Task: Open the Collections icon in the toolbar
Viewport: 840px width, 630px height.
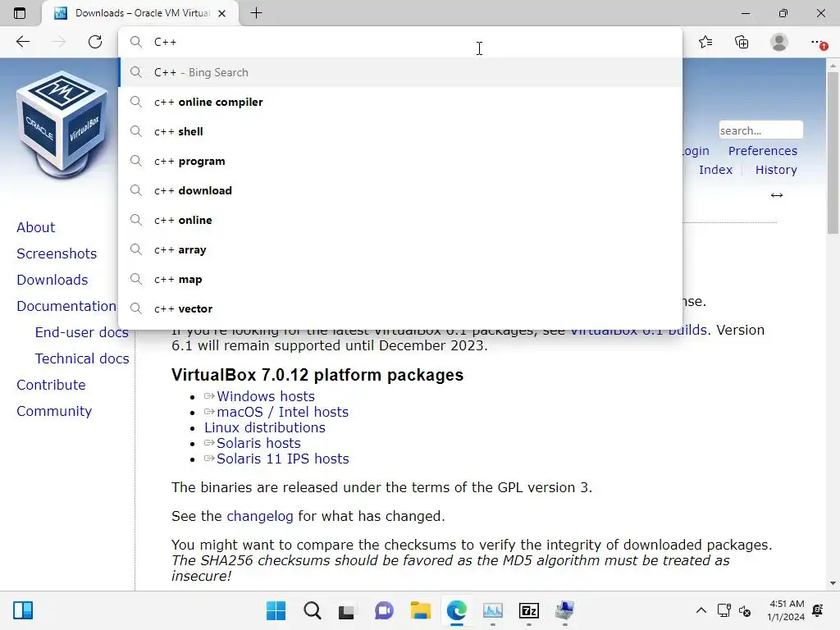Action: click(x=742, y=42)
